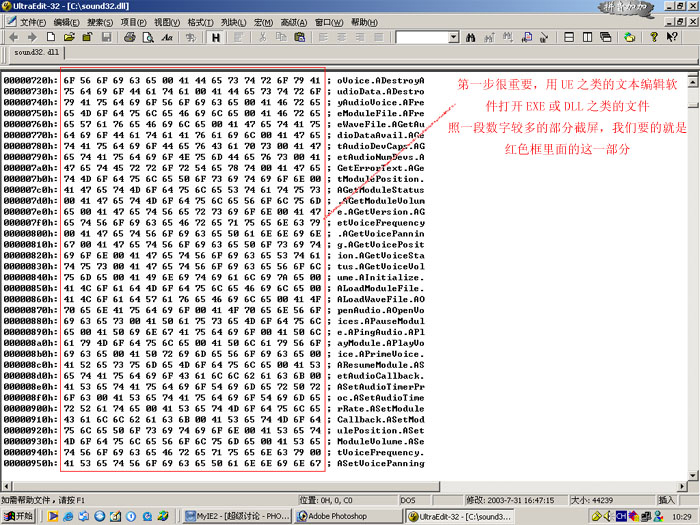Open the 格式(T) menu
This screenshot has height=525, width=700.
pos(200,22)
